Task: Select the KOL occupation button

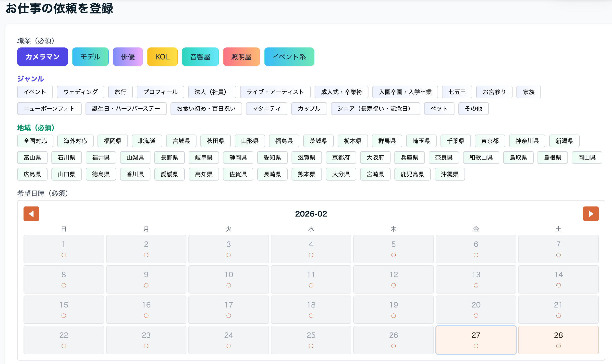Action: pyautogui.click(x=162, y=57)
